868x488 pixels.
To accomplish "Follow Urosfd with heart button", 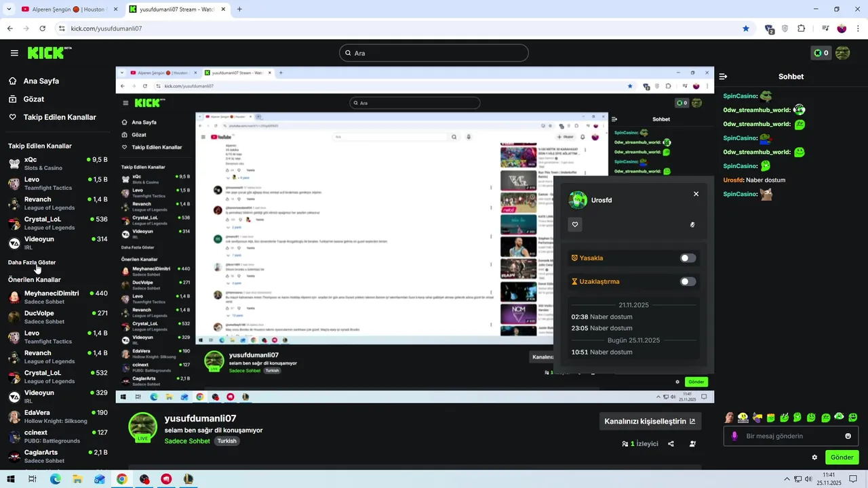I will (x=575, y=224).
